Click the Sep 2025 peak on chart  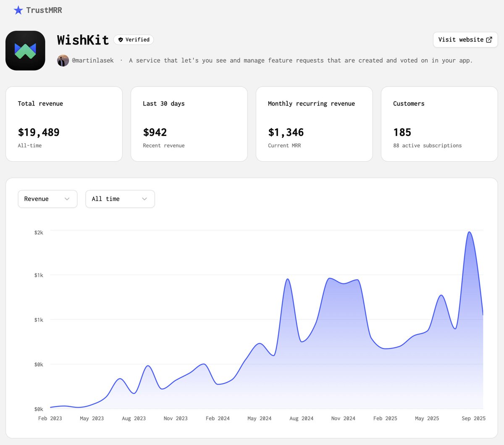(469, 232)
